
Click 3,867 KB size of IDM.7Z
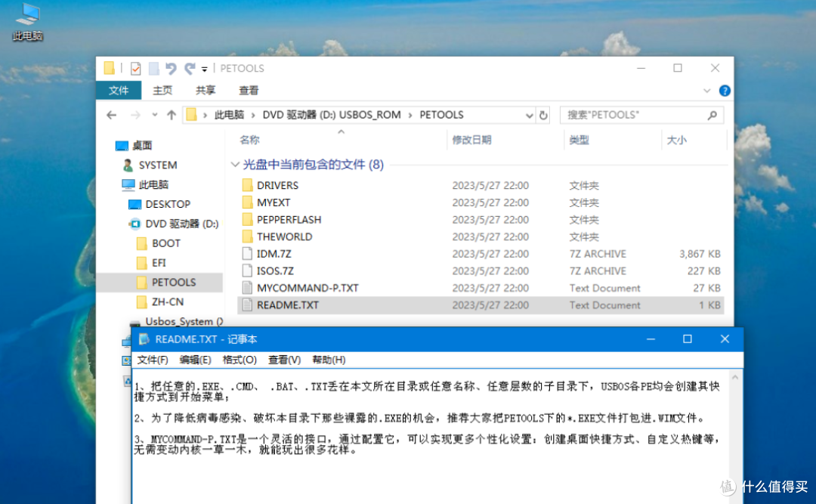coord(700,254)
